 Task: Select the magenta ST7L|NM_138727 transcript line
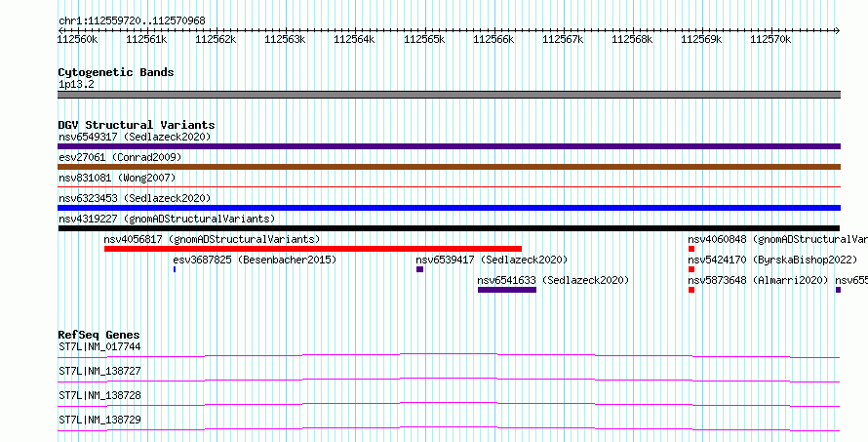[x=449, y=380]
